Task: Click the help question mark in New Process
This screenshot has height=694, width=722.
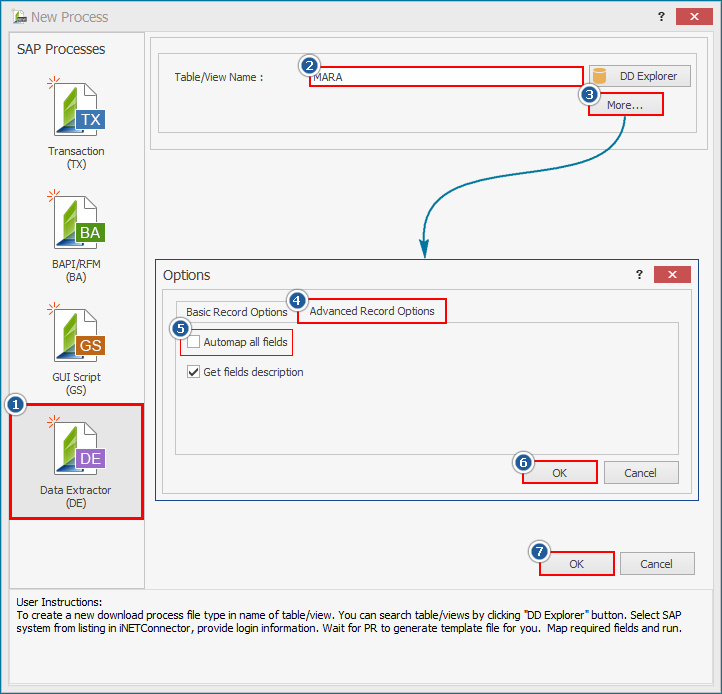Action: click(x=661, y=17)
